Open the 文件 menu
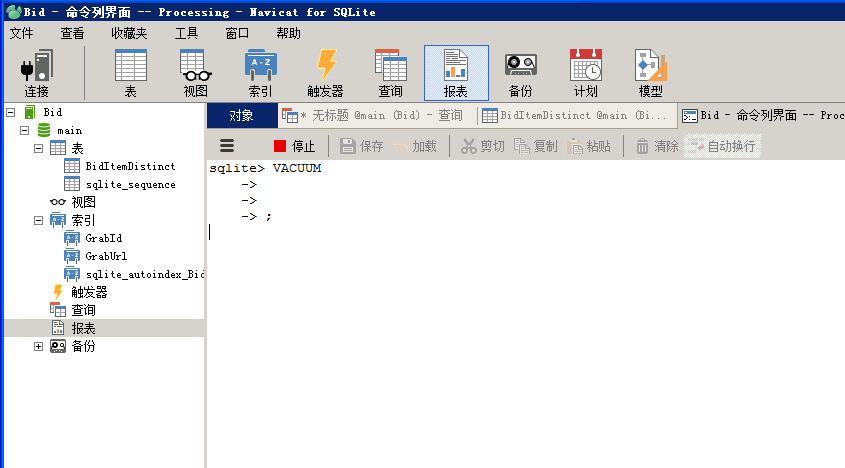Viewport: 845px width, 468px height. 22,33
